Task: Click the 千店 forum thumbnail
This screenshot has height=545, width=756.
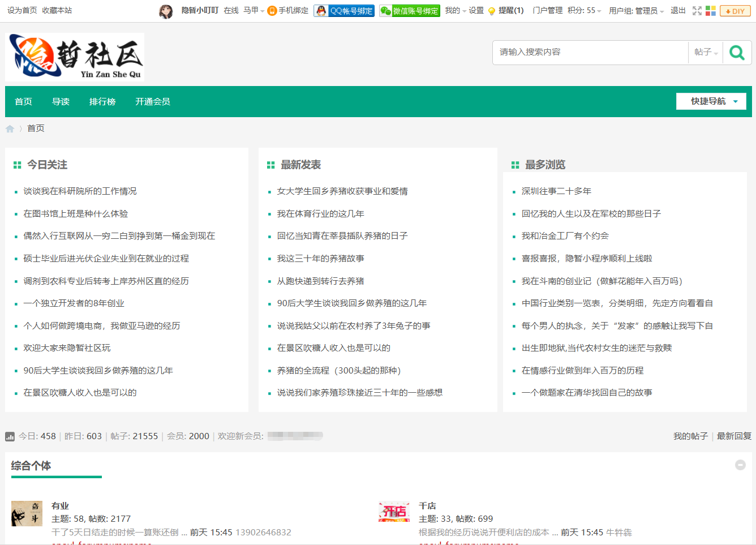Action: pyautogui.click(x=394, y=512)
